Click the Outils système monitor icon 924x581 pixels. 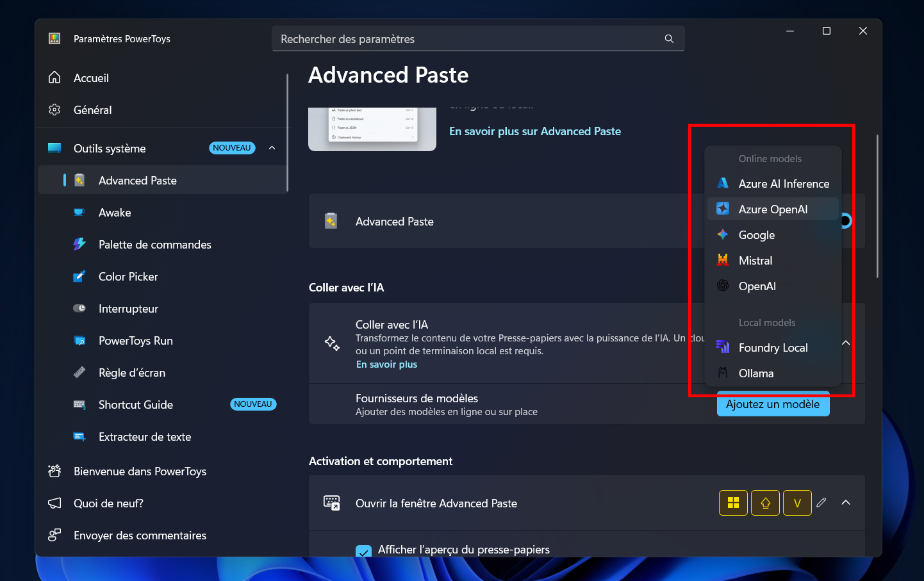coord(54,148)
